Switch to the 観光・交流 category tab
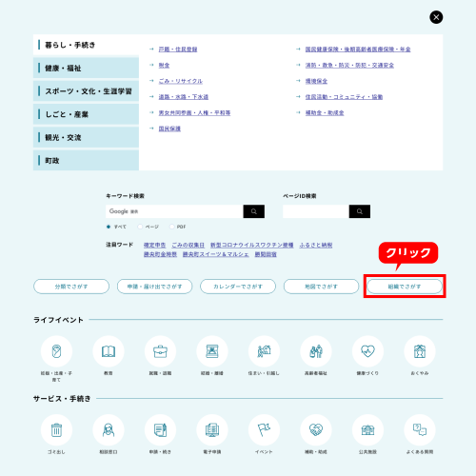476x476 pixels. pos(86,137)
